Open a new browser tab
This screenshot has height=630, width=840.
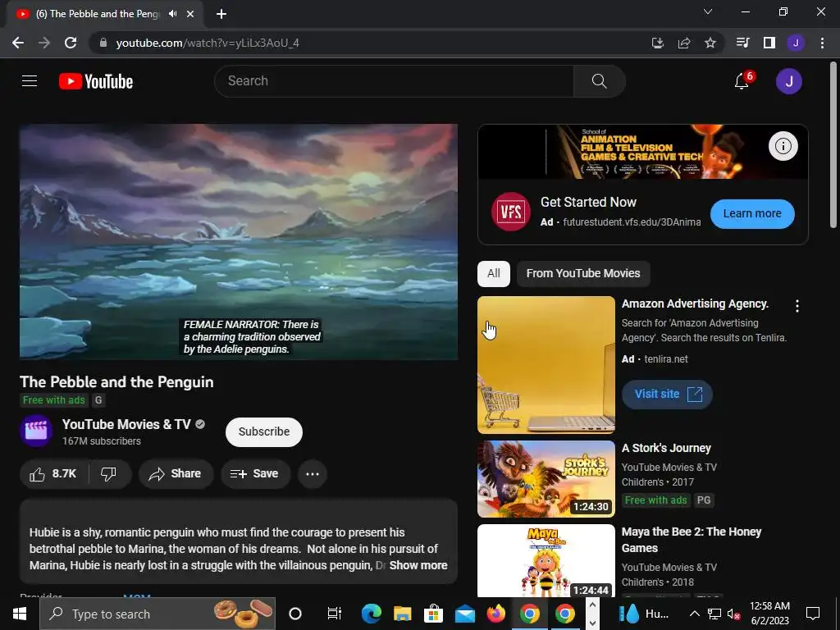(x=221, y=14)
